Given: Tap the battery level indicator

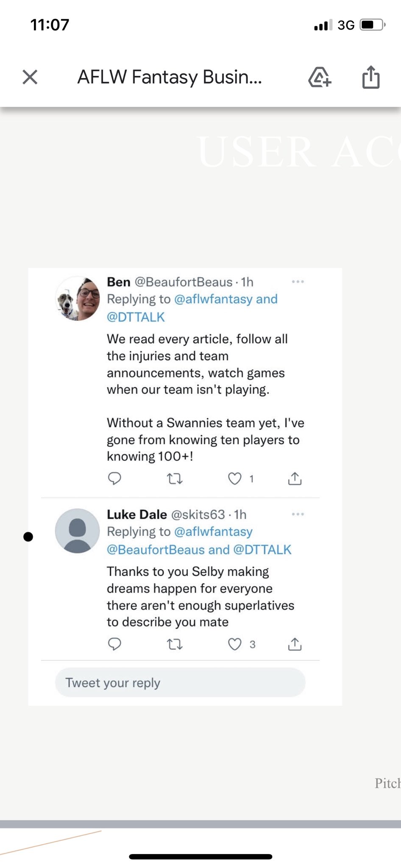Looking at the screenshot, I should click(x=370, y=25).
